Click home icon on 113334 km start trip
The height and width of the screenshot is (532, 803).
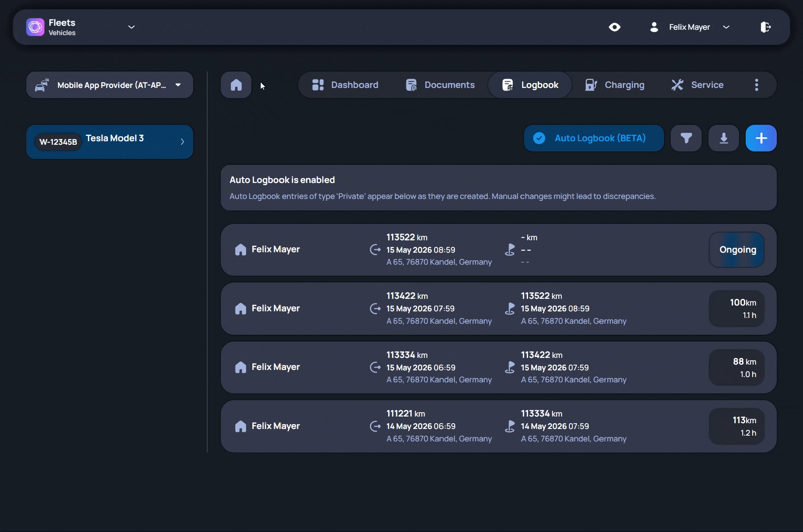[240, 367]
